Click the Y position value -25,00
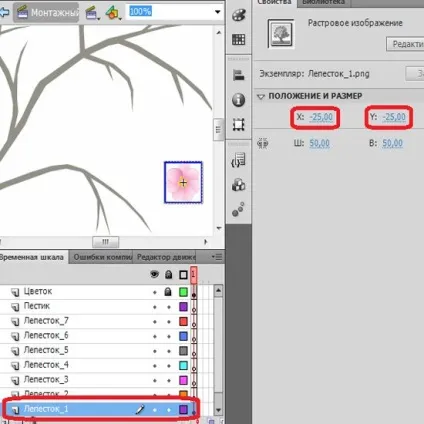 pos(394,117)
